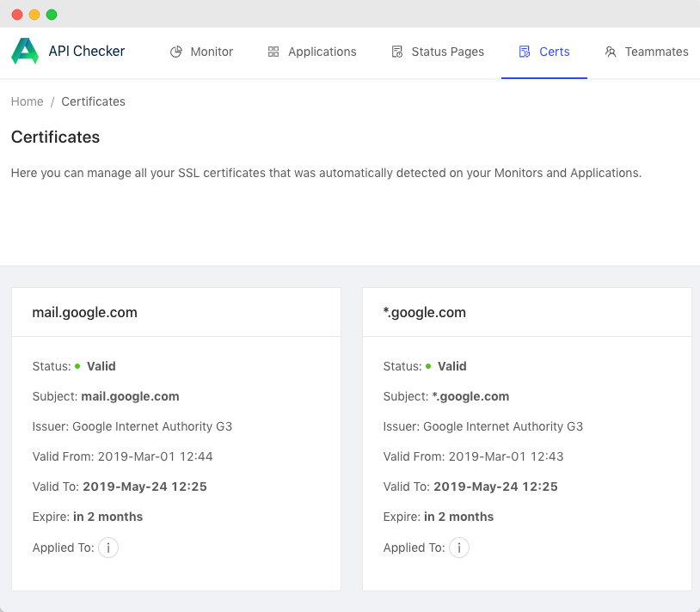Click the Certificates breadcrumb item

(93, 101)
